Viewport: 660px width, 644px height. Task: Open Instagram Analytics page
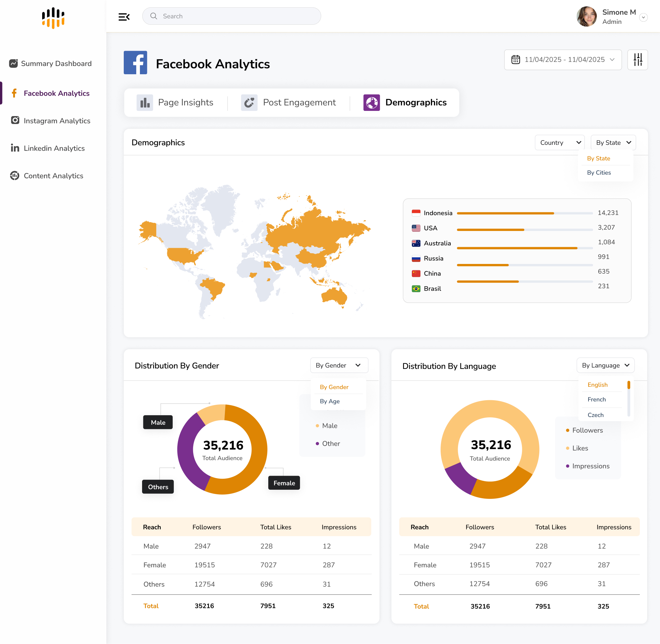click(x=51, y=120)
